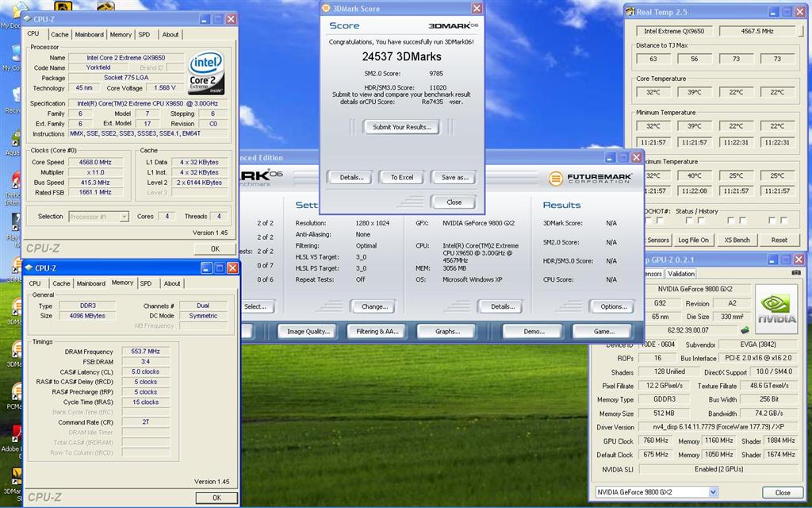Switch to the Validation tab in GPU-Z
812x508 pixels.
click(x=681, y=274)
